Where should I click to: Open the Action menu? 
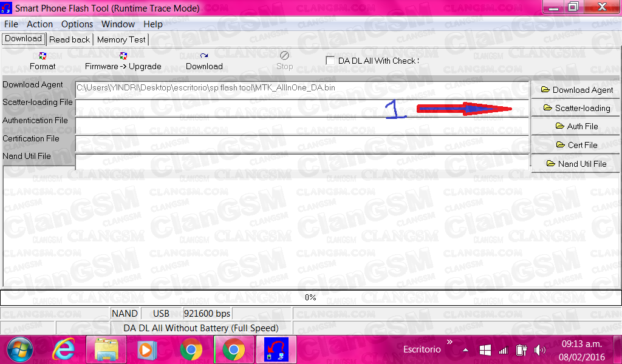click(39, 24)
